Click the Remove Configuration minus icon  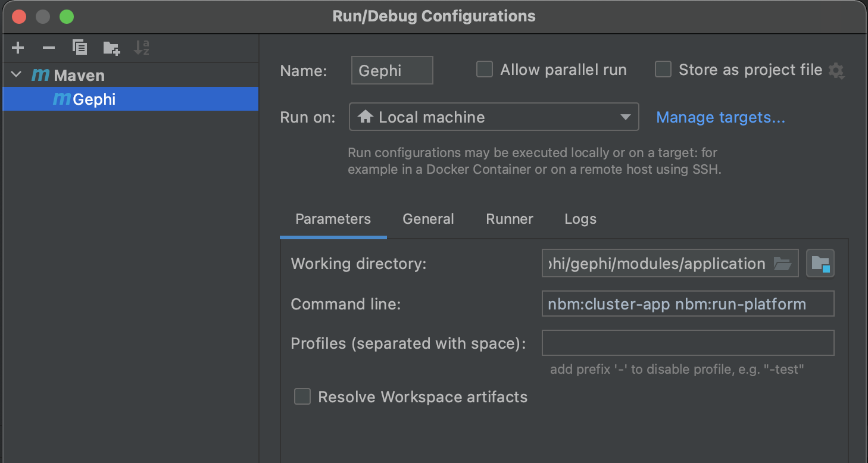(x=49, y=48)
